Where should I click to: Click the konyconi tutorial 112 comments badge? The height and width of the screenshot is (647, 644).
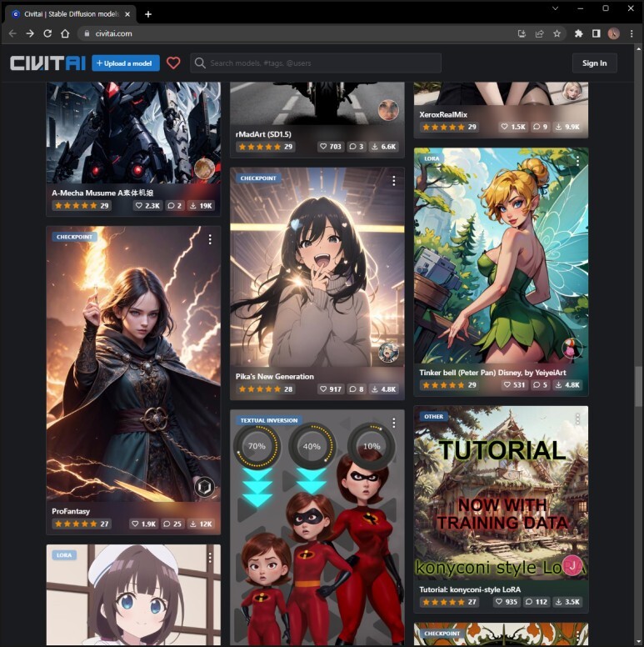coord(537,602)
